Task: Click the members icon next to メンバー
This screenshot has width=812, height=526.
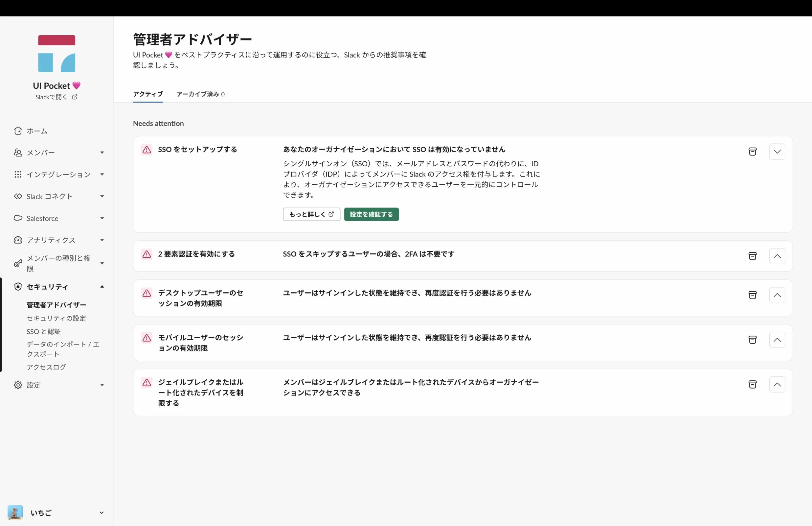Action: 18,152
